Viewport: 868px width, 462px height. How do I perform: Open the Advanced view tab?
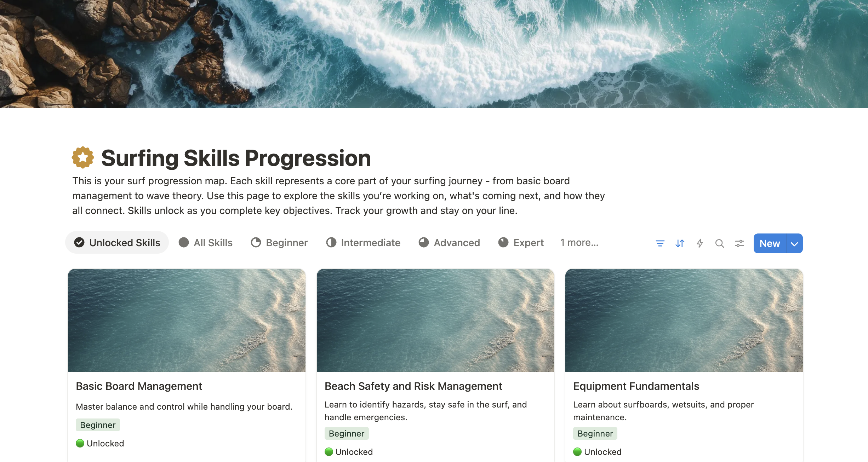click(x=449, y=243)
